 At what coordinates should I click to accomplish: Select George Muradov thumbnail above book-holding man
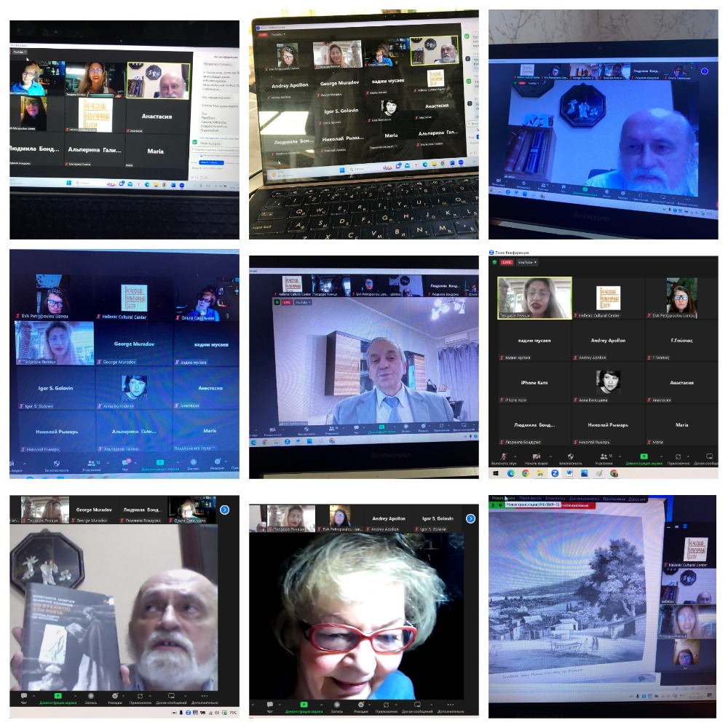tap(94, 510)
